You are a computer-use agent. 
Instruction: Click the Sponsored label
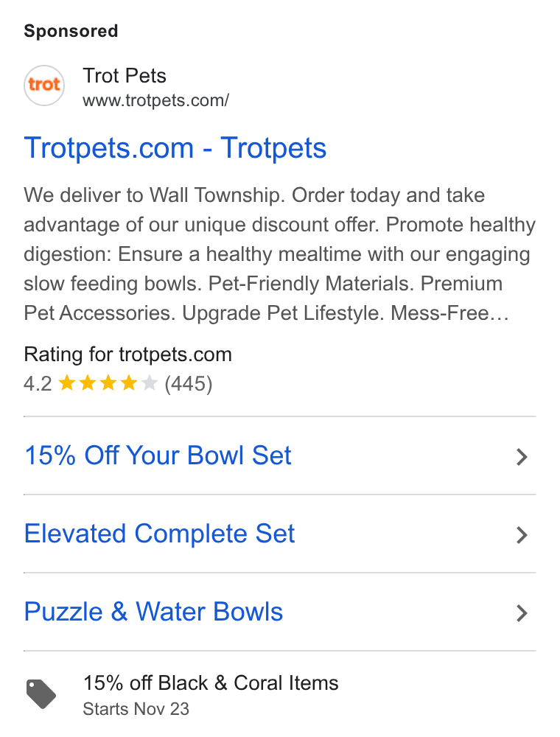[71, 32]
